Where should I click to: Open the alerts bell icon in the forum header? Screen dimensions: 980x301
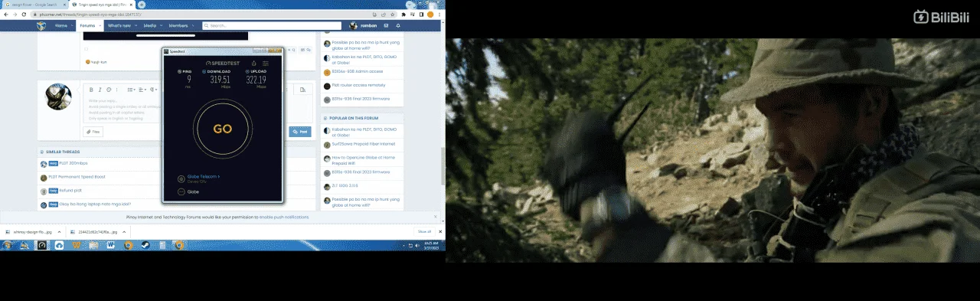[x=398, y=25]
